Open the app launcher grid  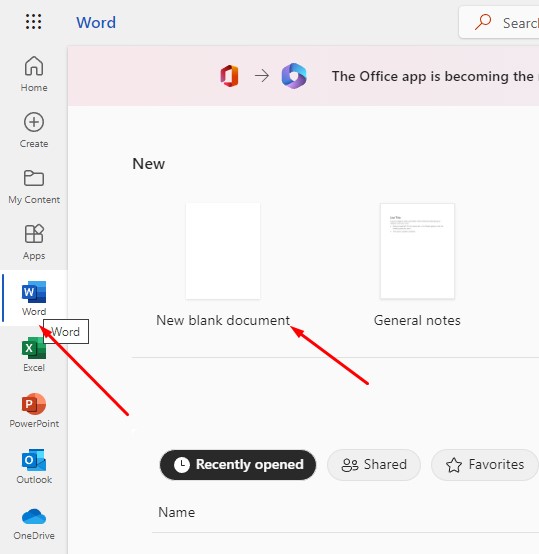34,22
